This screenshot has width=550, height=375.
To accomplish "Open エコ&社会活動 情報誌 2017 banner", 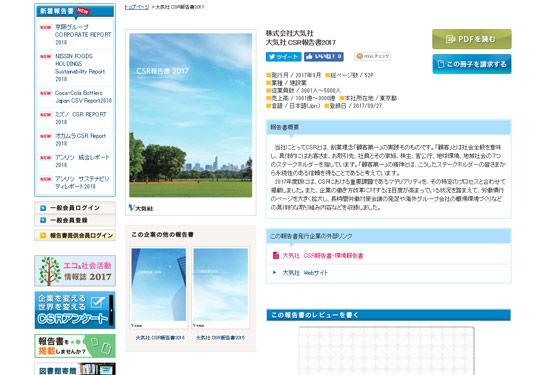I will pos(75,271).
